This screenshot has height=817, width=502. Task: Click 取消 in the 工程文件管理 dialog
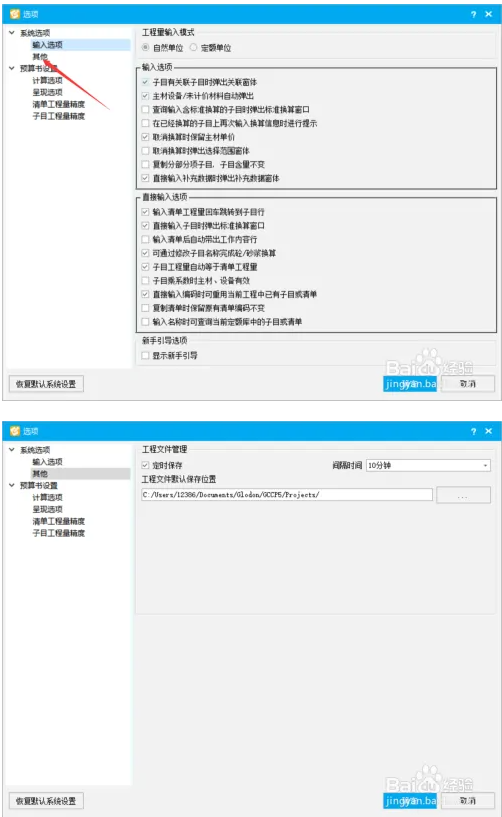[x=468, y=801]
